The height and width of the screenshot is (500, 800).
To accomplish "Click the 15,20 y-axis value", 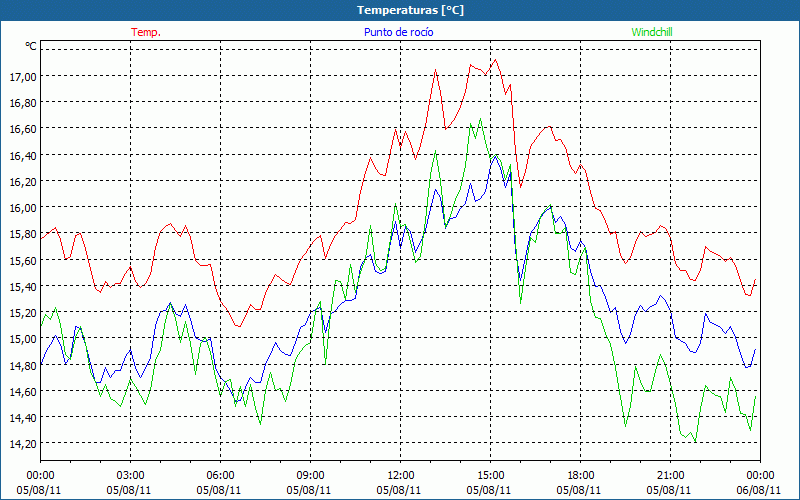I will pos(23,312).
